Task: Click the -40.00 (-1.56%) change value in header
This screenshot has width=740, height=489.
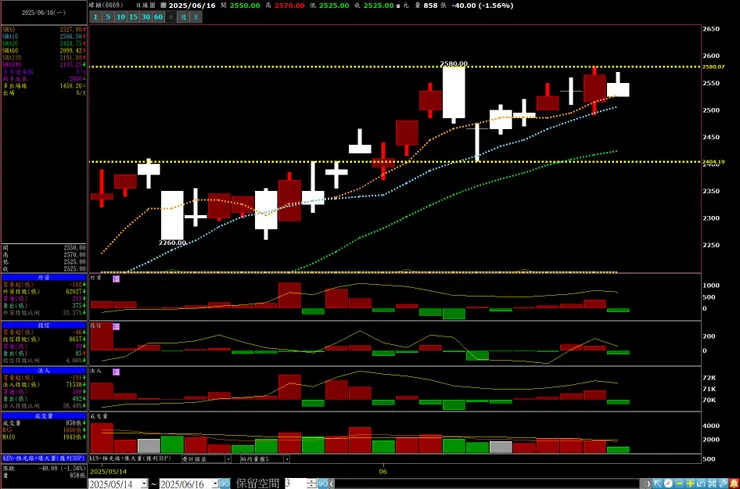Action: click(x=481, y=6)
